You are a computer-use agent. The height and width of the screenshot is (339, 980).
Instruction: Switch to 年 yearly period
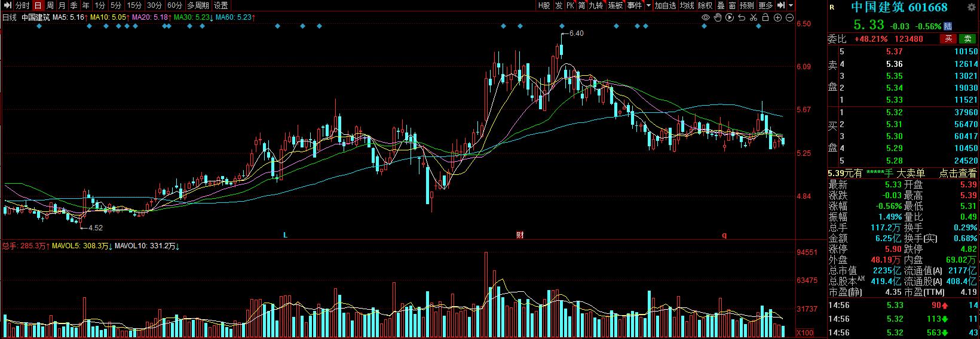tap(86, 5)
